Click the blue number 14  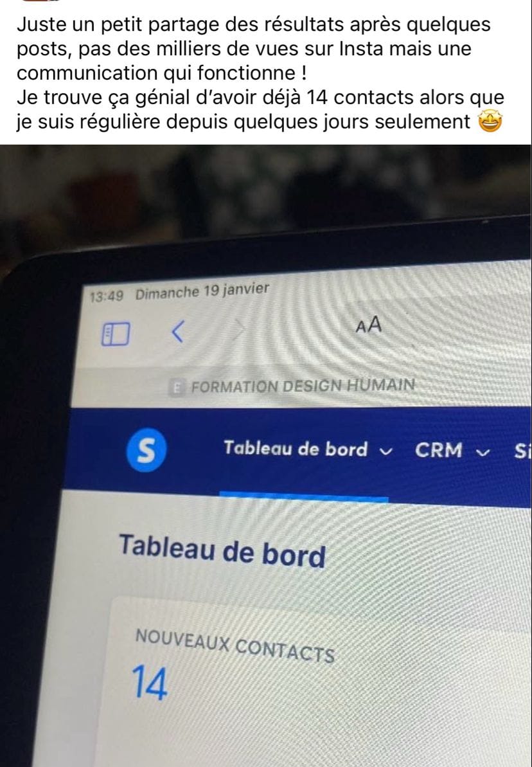click(x=150, y=683)
